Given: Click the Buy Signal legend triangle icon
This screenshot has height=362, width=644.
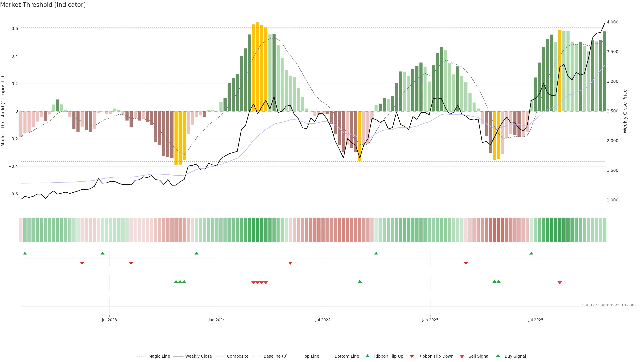Looking at the screenshot, I should 498,356.
